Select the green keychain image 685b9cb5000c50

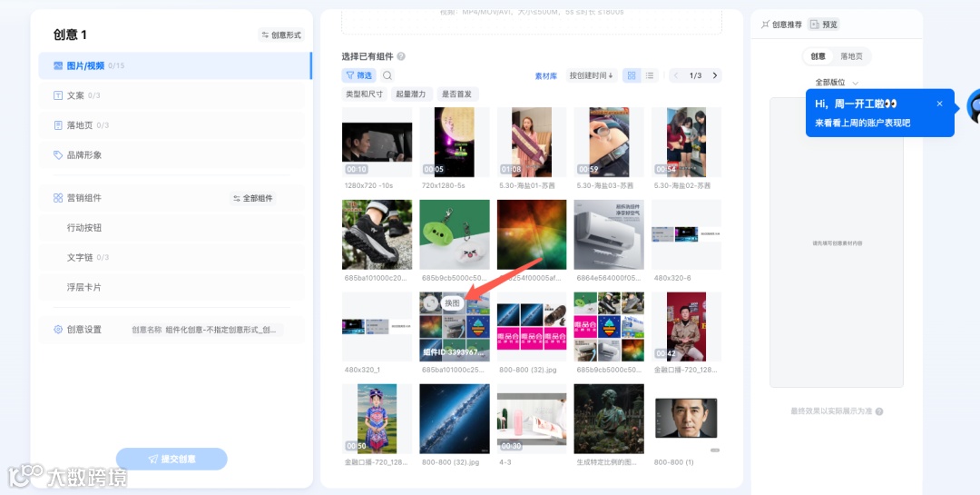(455, 234)
